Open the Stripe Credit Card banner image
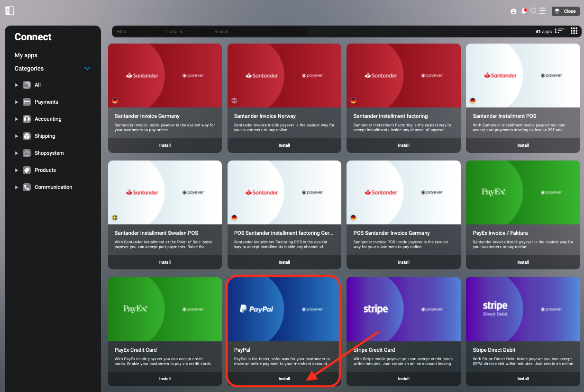584x392 pixels. click(x=404, y=309)
